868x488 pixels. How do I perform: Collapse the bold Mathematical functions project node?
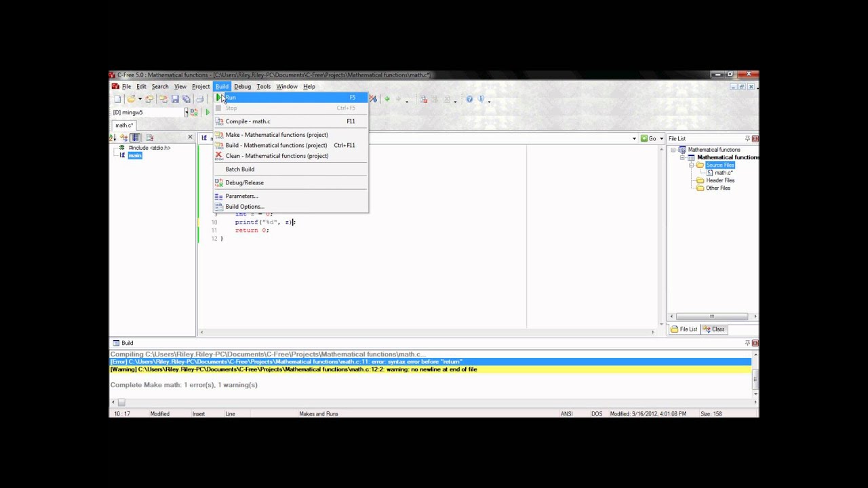coord(682,157)
